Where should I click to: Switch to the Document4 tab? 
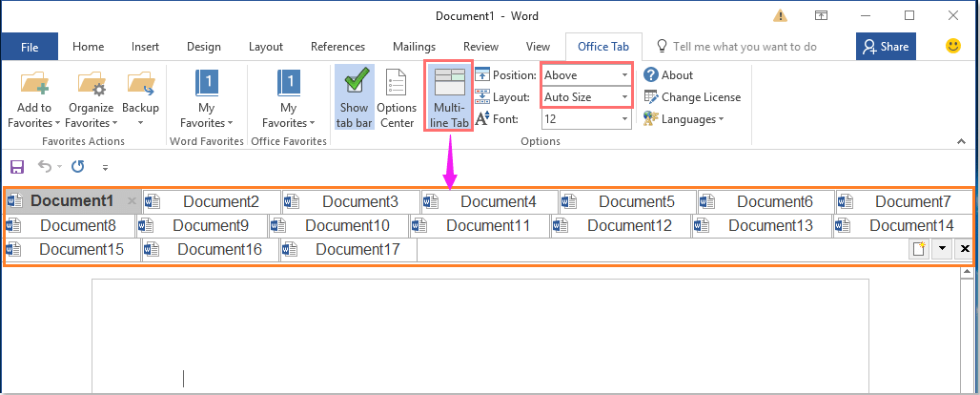coord(489,201)
